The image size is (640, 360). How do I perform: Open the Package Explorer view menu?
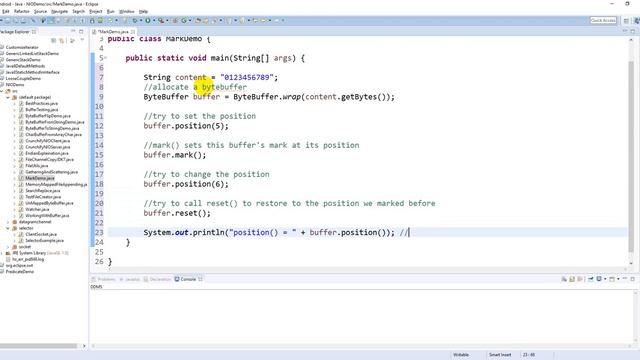(82, 40)
